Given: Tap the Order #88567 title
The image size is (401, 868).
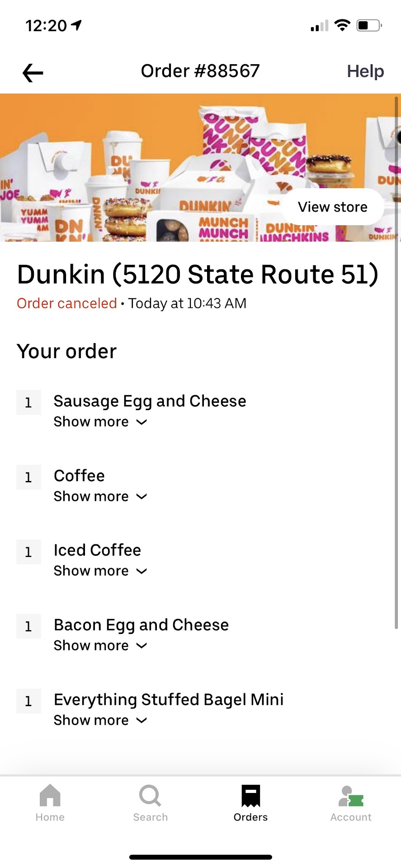Looking at the screenshot, I should tap(200, 71).
